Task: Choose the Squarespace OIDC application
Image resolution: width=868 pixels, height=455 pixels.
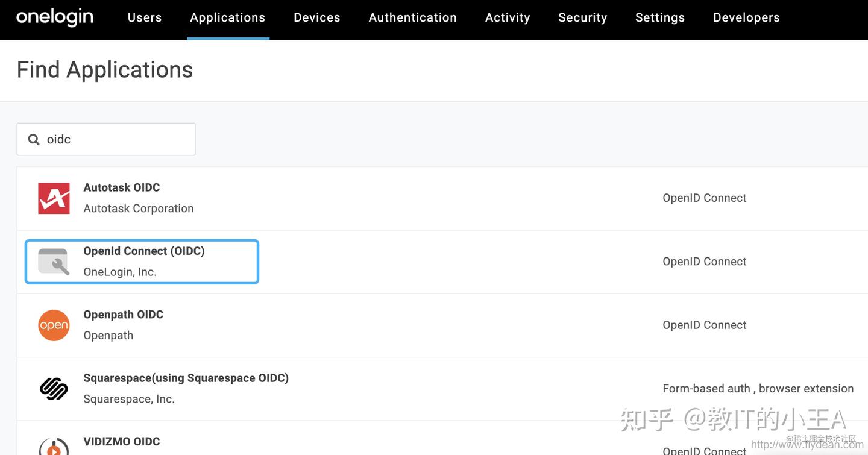Action: point(186,378)
